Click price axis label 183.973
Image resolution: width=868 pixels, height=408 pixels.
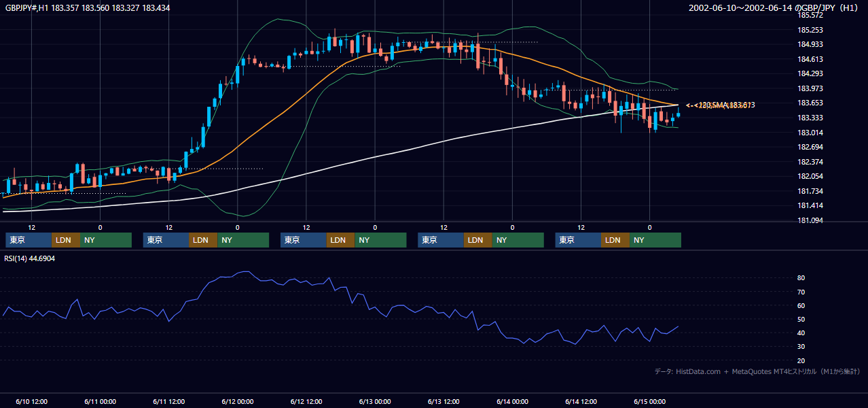pos(810,88)
